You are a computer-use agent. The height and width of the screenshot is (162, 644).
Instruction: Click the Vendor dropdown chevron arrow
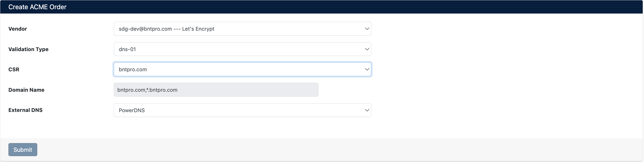367,29
